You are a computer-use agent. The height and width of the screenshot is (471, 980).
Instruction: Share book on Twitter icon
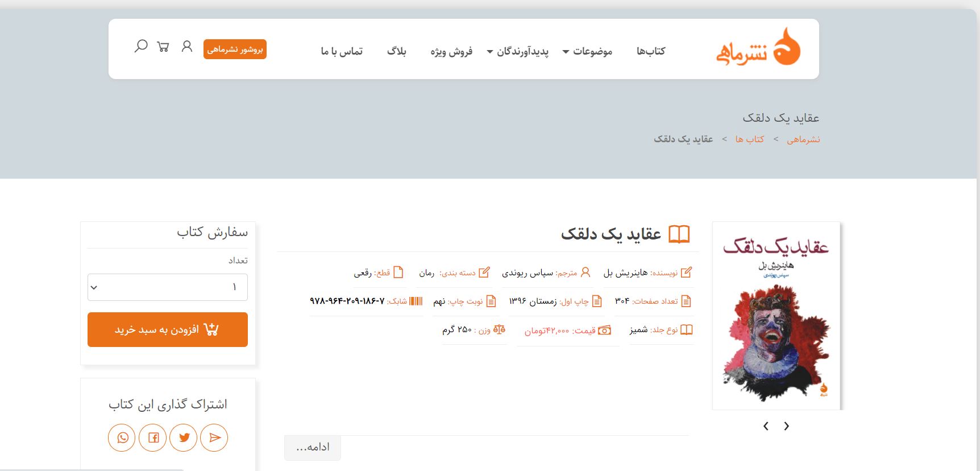point(184,437)
